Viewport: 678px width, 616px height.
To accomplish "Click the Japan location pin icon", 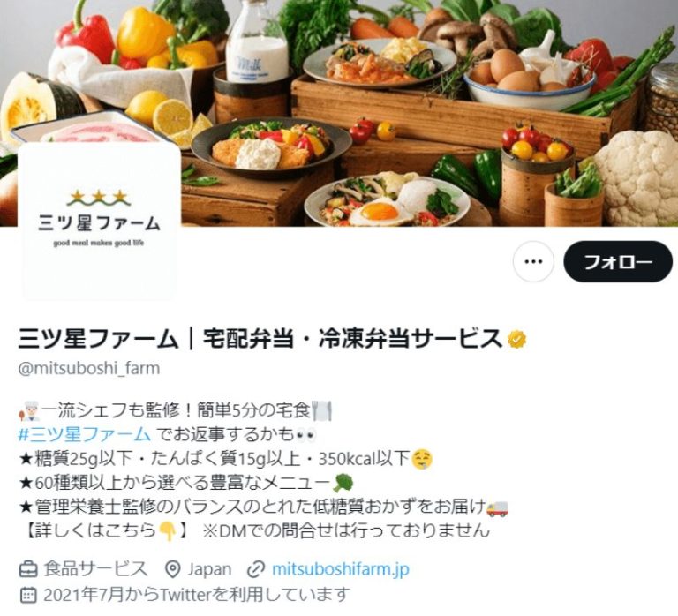I will (x=173, y=569).
